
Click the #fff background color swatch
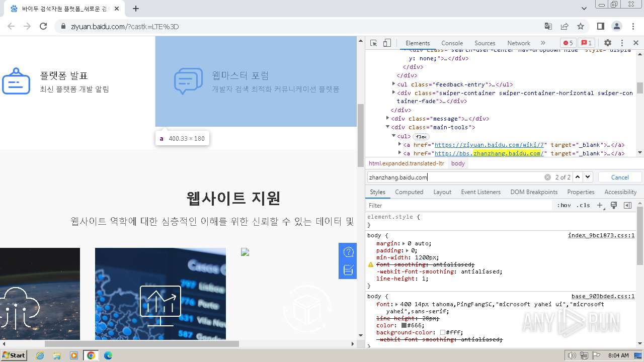tap(443, 332)
